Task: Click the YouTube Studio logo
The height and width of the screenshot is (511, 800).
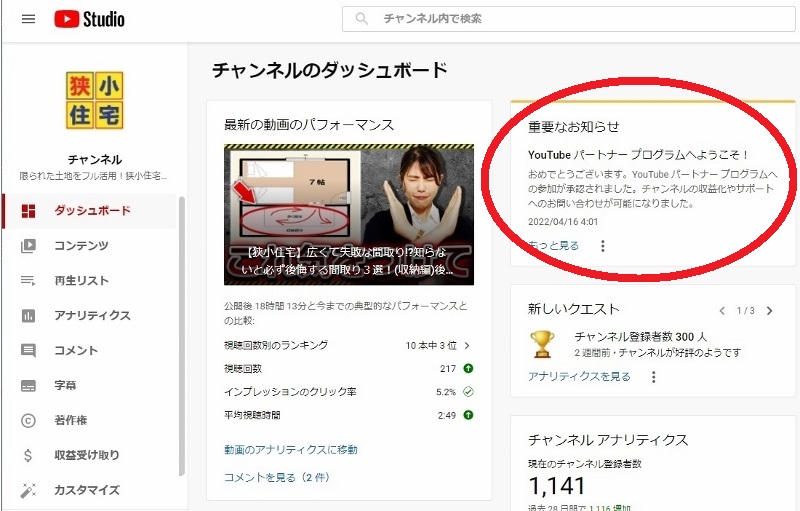Action: click(89, 19)
